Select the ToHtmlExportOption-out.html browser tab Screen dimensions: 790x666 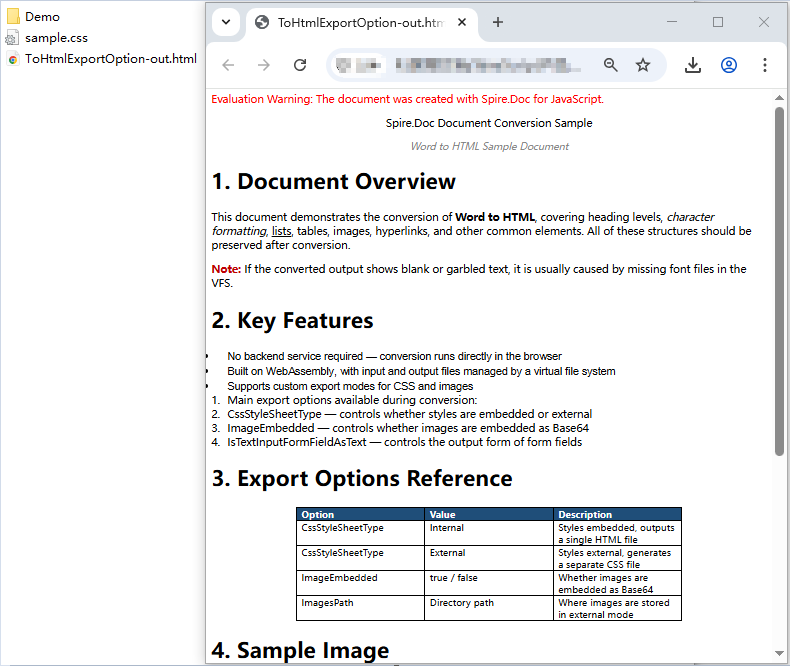360,23
